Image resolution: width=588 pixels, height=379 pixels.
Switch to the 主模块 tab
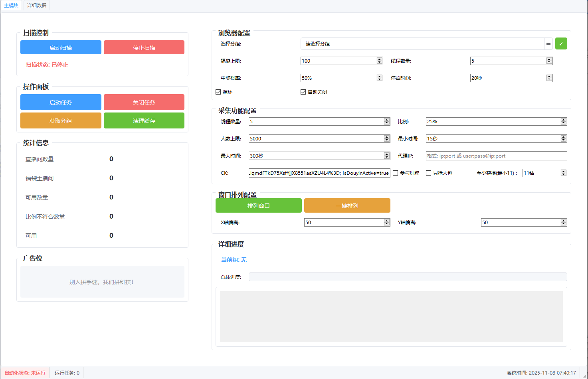pos(11,5)
